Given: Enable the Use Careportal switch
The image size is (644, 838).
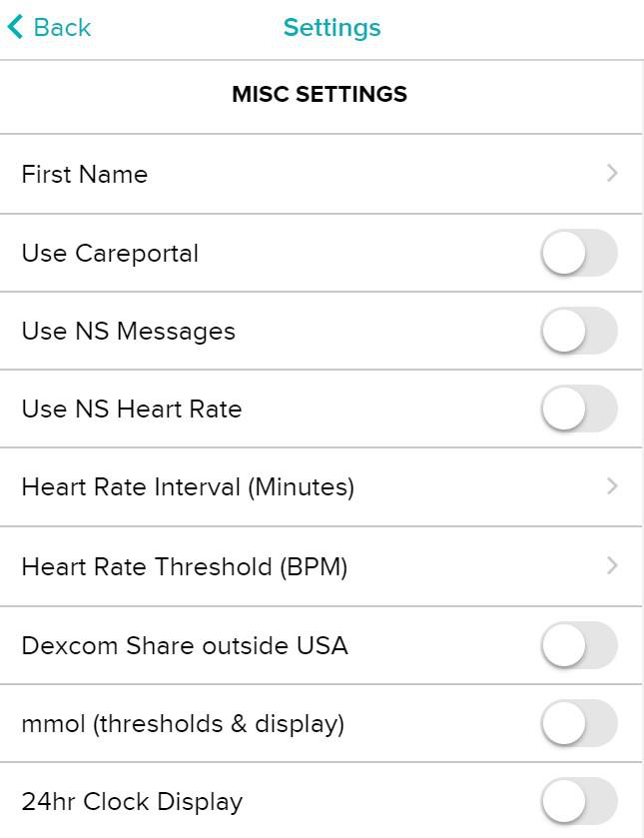Looking at the screenshot, I should coord(579,253).
